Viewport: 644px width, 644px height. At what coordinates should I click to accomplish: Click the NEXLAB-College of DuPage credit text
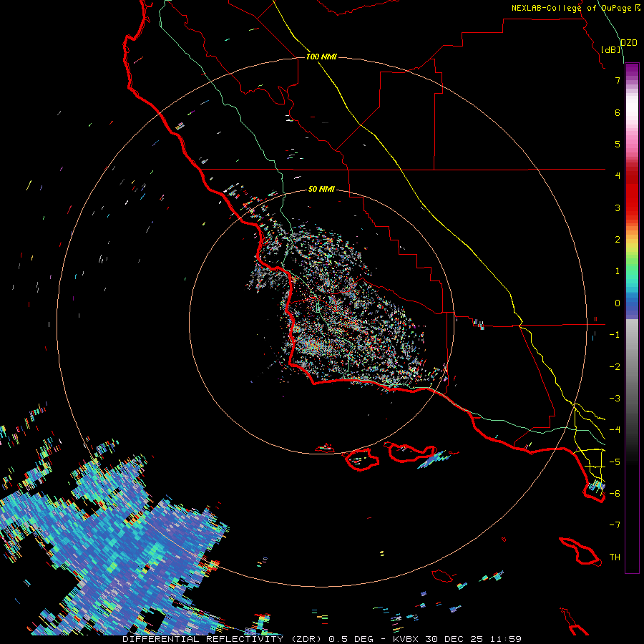pos(572,8)
